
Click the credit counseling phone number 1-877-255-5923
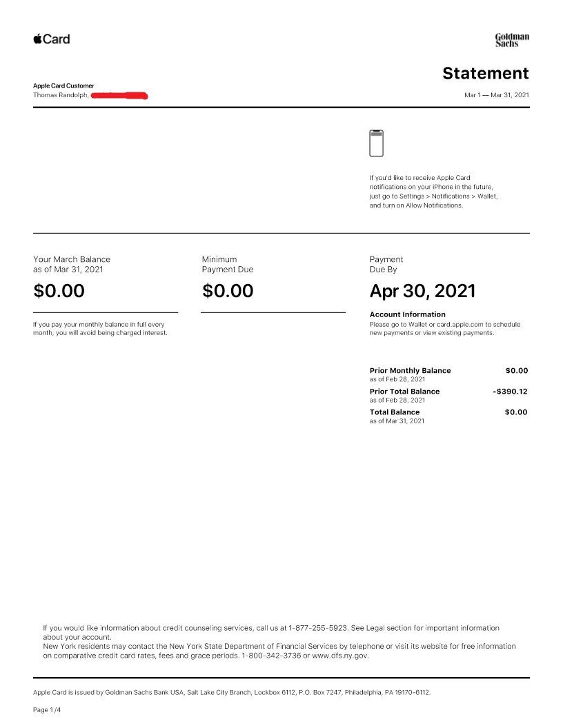tap(318, 628)
